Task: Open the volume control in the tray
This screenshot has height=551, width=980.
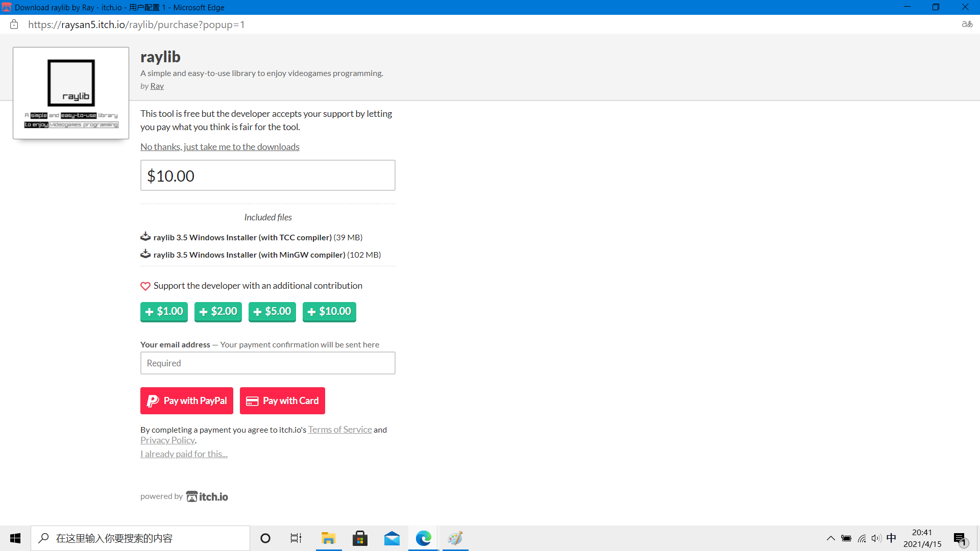Action: [876, 538]
